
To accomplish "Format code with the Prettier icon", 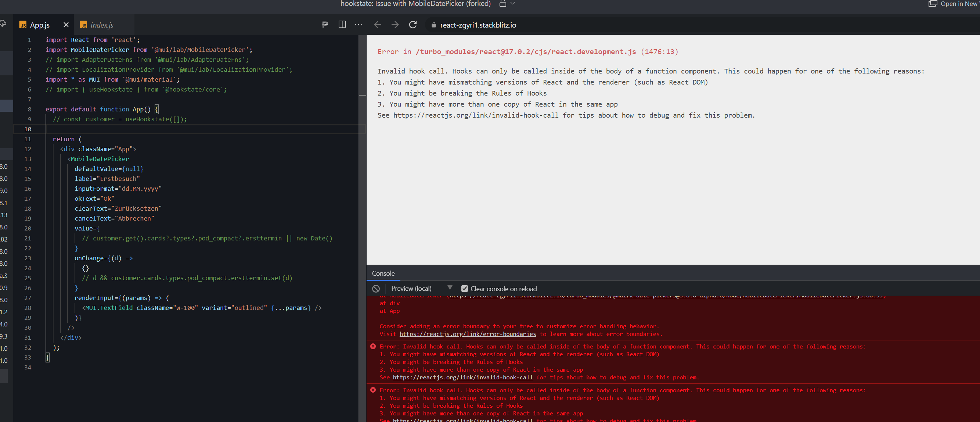I will coord(324,24).
